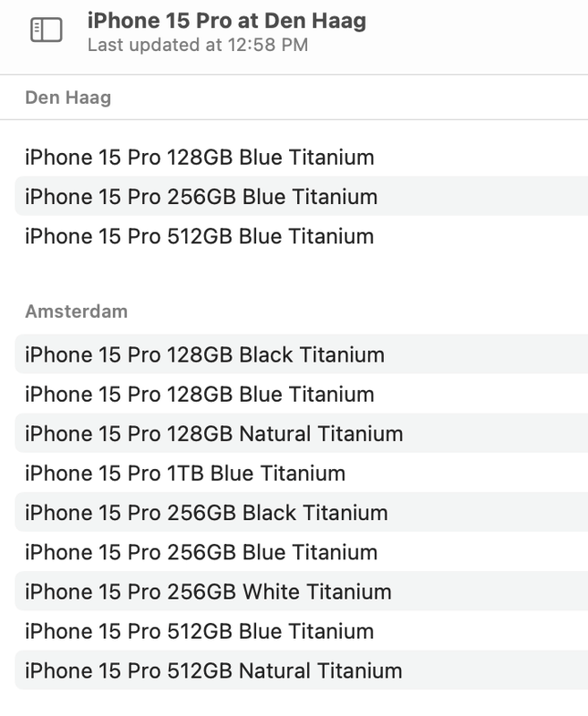
Task: Select iPhone 15 Pro 256GB Black Titanium
Action: click(207, 513)
